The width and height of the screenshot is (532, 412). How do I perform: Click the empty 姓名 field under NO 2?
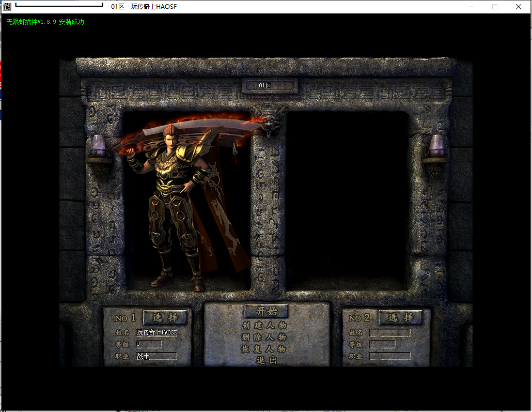pos(390,333)
